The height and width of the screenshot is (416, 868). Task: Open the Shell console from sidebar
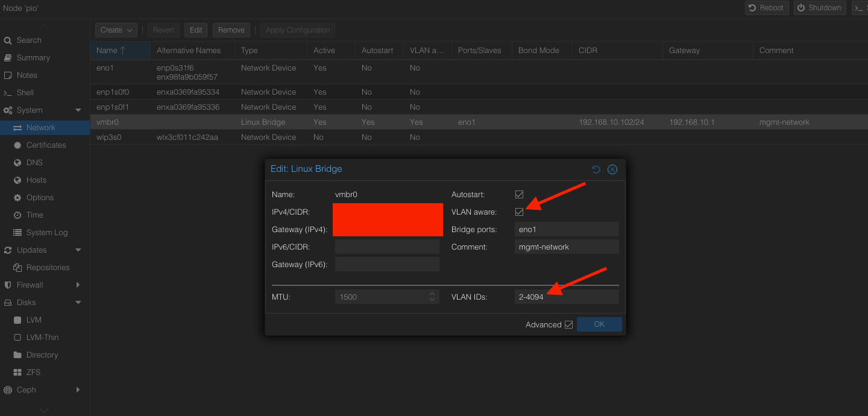pyautogui.click(x=25, y=93)
